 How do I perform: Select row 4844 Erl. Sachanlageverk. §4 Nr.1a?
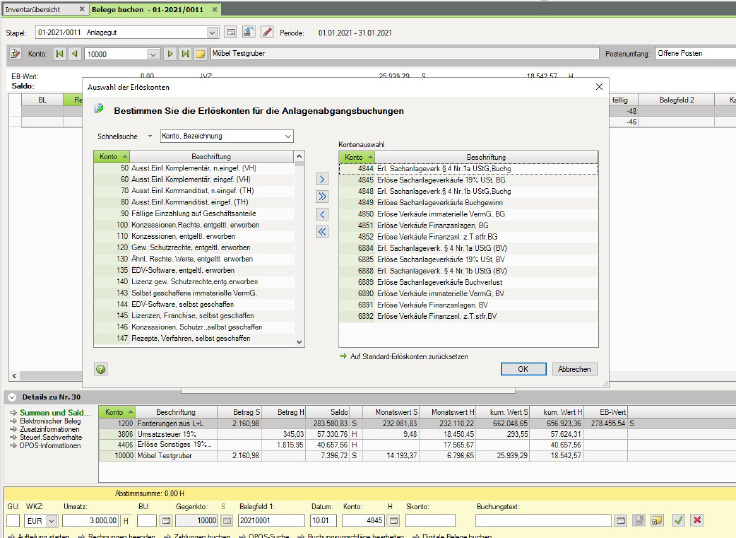tap(468, 169)
